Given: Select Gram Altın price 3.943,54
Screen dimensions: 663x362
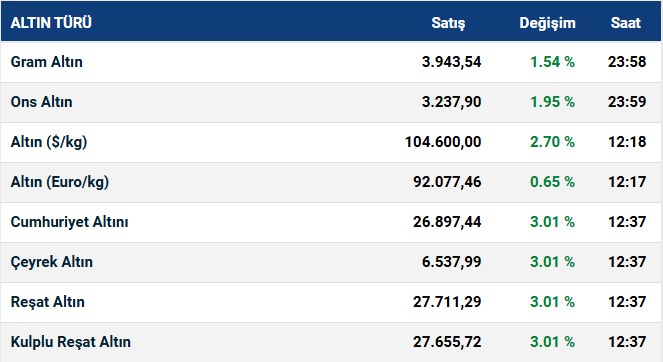Looking at the screenshot, I should pyautogui.click(x=452, y=62).
